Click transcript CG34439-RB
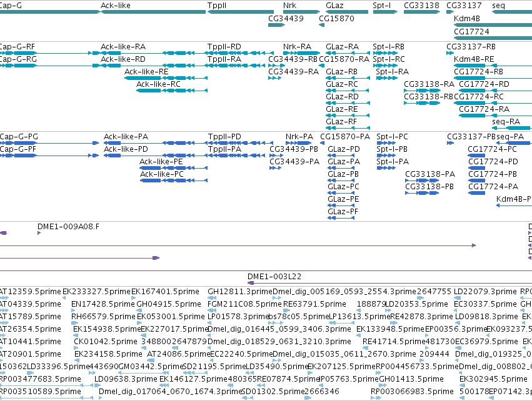Screen dimensions: 532x401 tap(293, 59)
